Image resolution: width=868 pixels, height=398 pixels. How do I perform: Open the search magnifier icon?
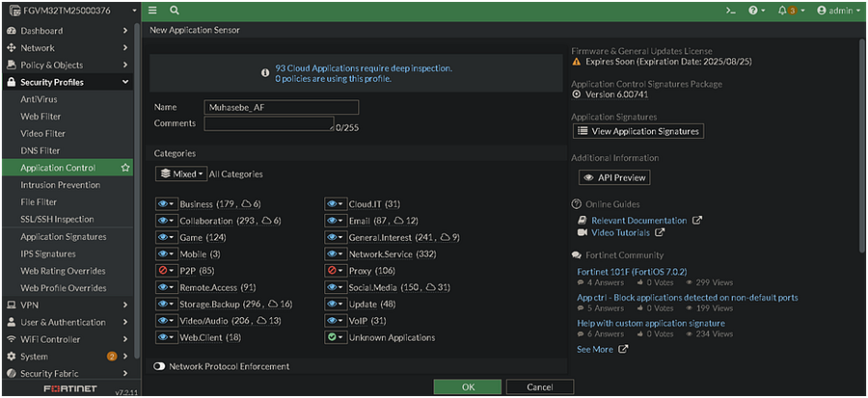(x=175, y=11)
